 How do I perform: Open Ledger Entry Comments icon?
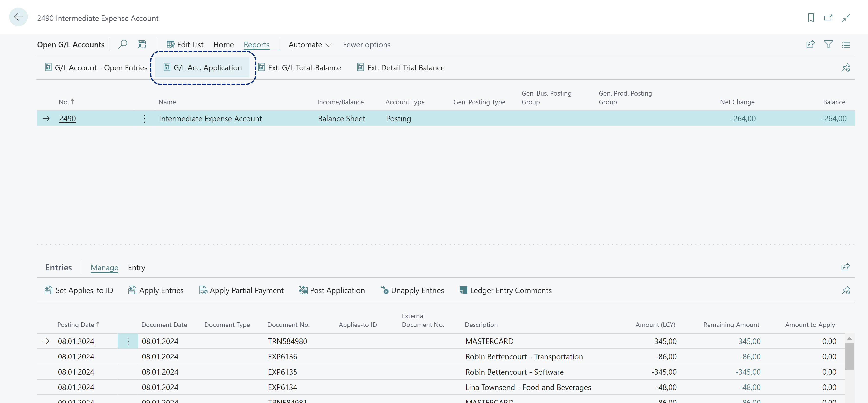point(462,290)
